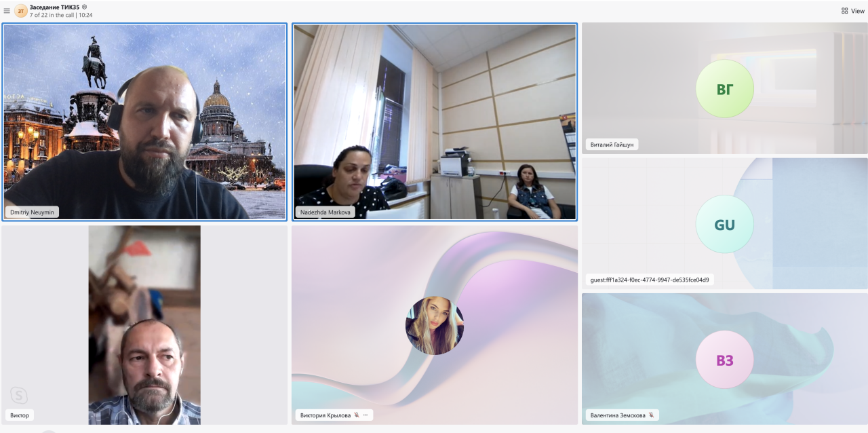868x433 pixels.
Task: Click Виктория Крылова's round profile photo
Action: [435, 326]
